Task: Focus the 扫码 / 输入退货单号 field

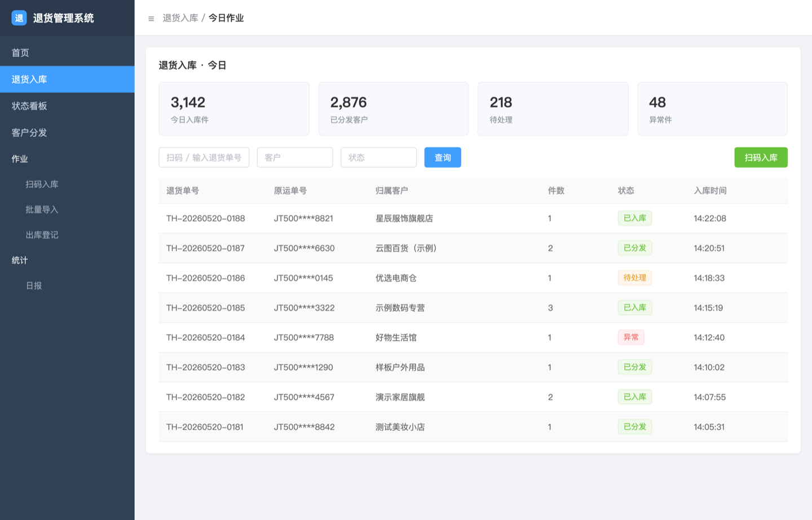Action: (x=204, y=157)
